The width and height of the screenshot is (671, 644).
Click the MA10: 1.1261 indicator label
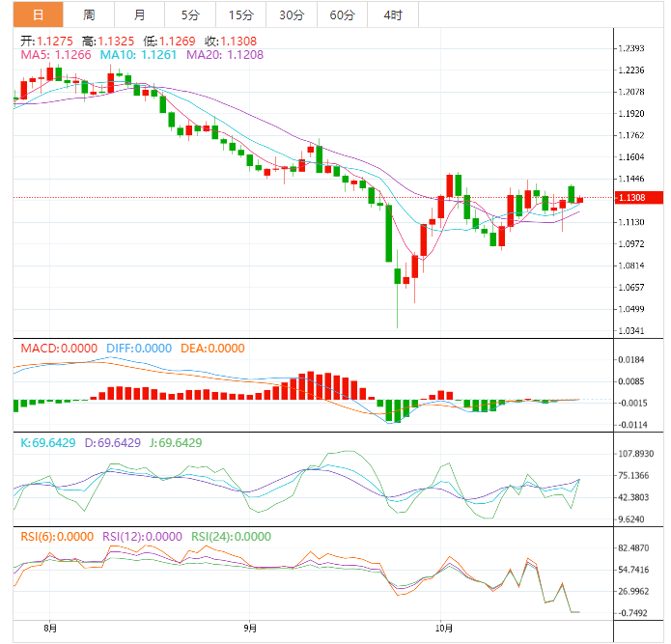point(138,55)
